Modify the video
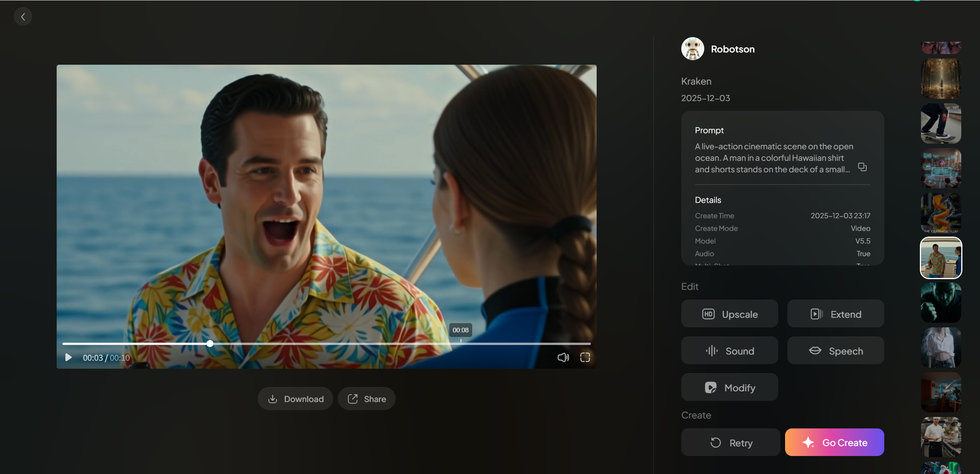The image size is (980, 474). [x=729, y=387]
